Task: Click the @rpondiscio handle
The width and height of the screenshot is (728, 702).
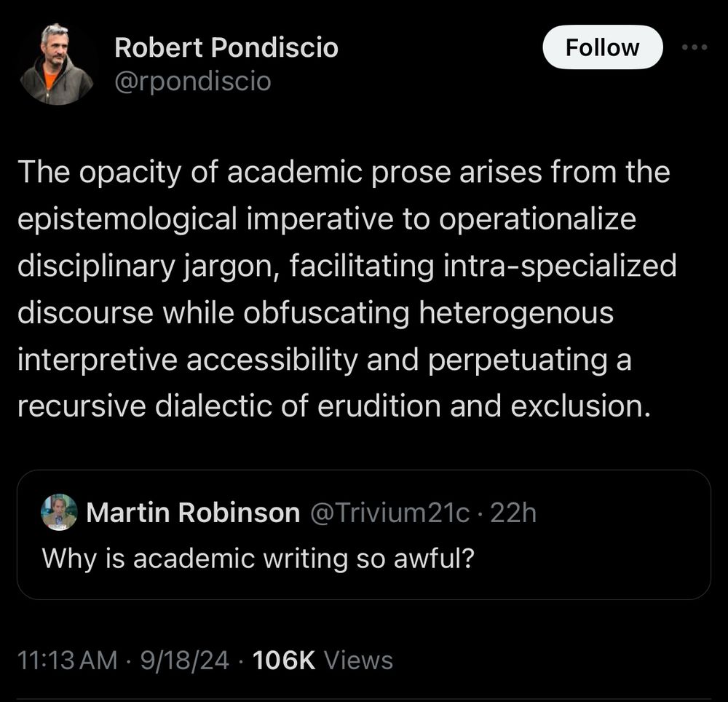Action: [191, 82]
